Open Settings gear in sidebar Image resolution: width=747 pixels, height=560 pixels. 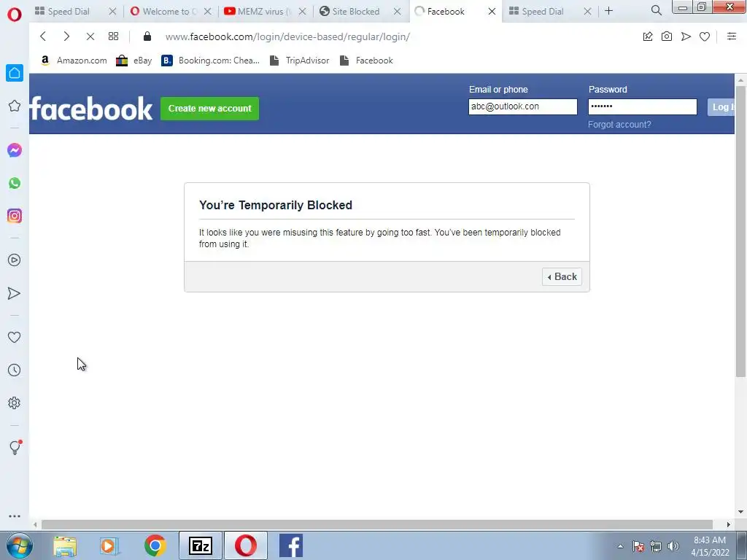click(15, 402)
